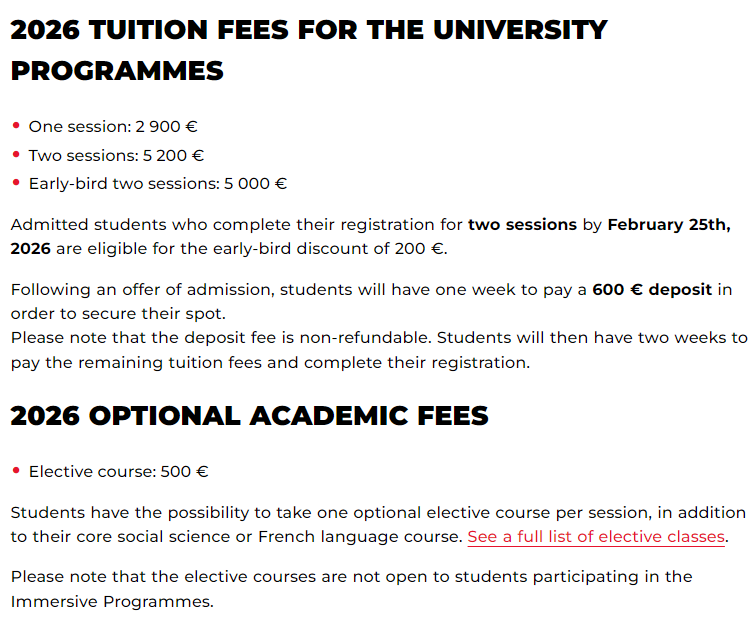
Task: Click the red bullet beside One session
Action: [x=16, y=126]
